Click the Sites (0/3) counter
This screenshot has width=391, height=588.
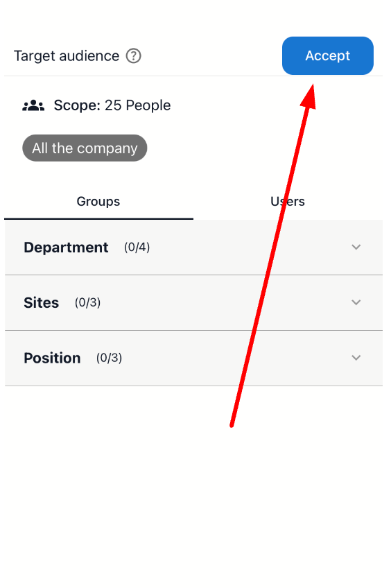pyautogui.click(x=88, y=302)
